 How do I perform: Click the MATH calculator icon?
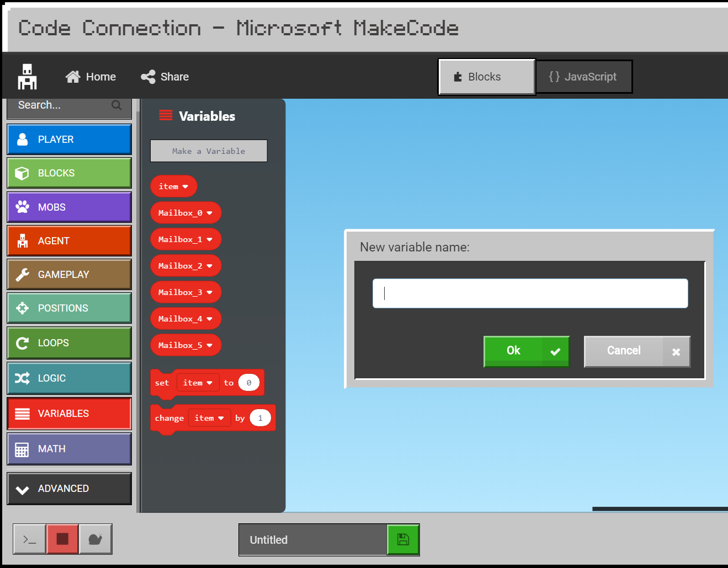22,449
